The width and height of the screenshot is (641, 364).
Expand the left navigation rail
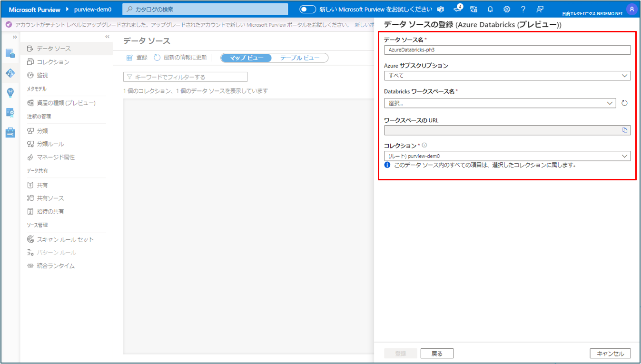pos(15,37)
